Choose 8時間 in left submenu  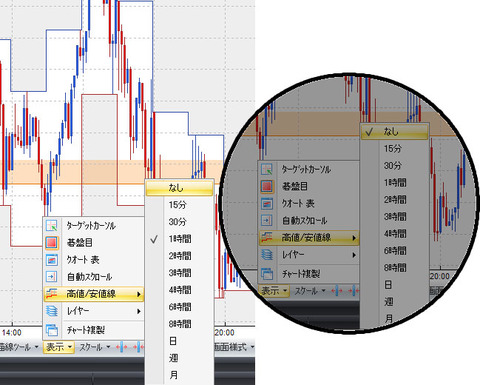coord(179,324)
